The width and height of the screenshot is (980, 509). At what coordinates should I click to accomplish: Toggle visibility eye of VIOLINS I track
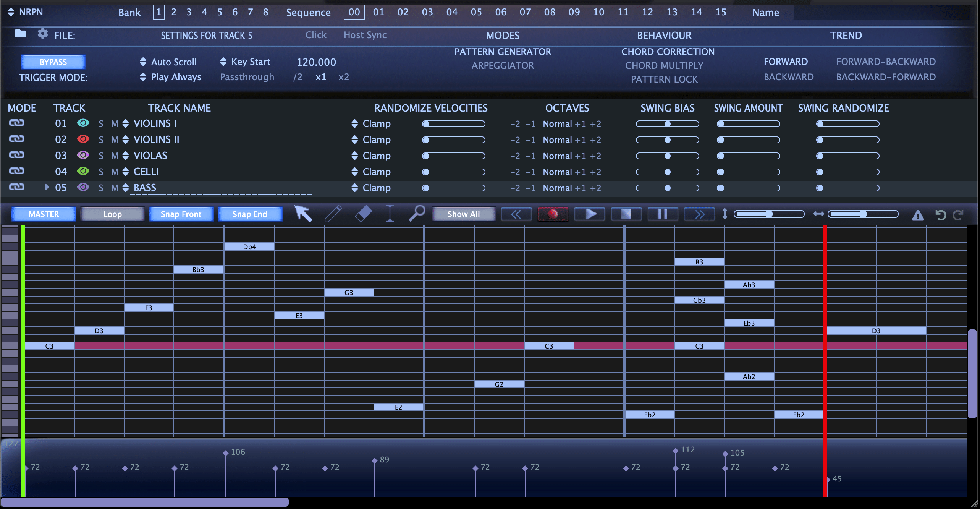tap(83, 123)
